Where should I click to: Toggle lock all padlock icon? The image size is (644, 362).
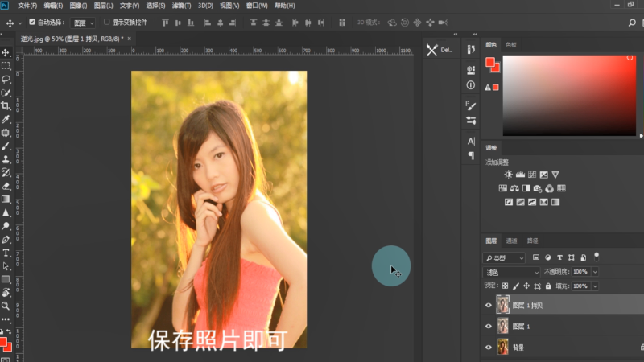click(548, 286)
